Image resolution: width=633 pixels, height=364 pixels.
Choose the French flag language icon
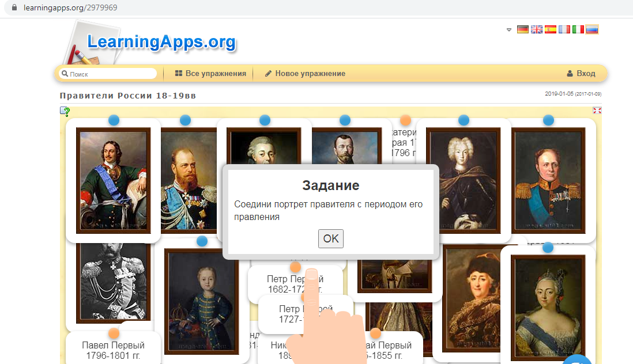564,29
